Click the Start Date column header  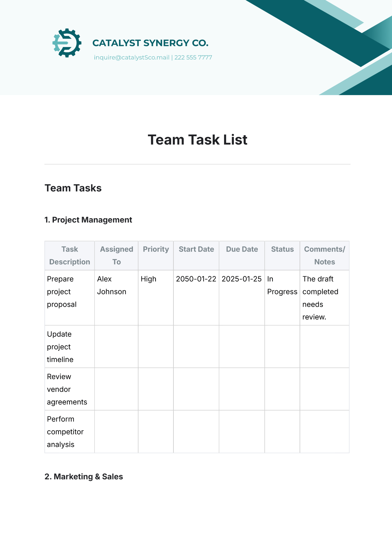[196, 255]
